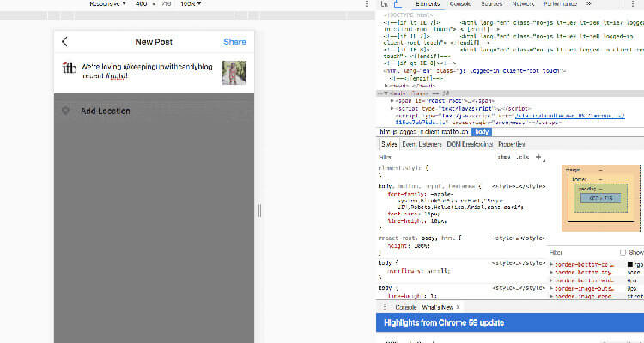Open the Event Listeners pane tab
This screenshot has height=343, width=644.
(x=422, y=145)
